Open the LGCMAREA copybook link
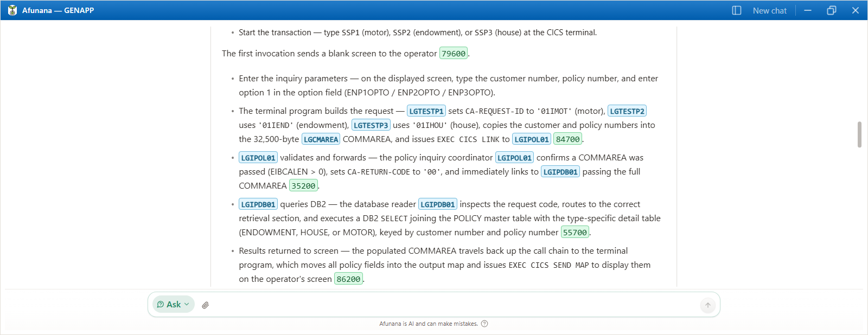The image size is (868, 335). [x=321, y=139]
